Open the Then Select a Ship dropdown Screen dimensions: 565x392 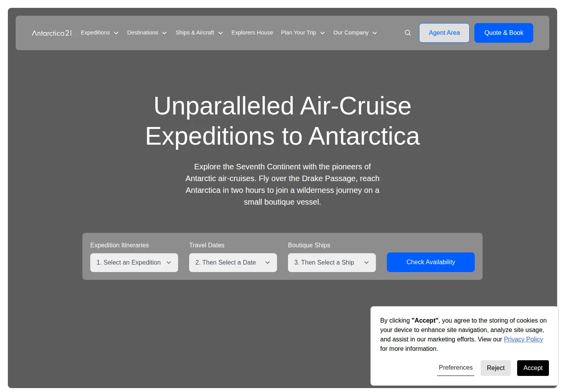(332, 263)
